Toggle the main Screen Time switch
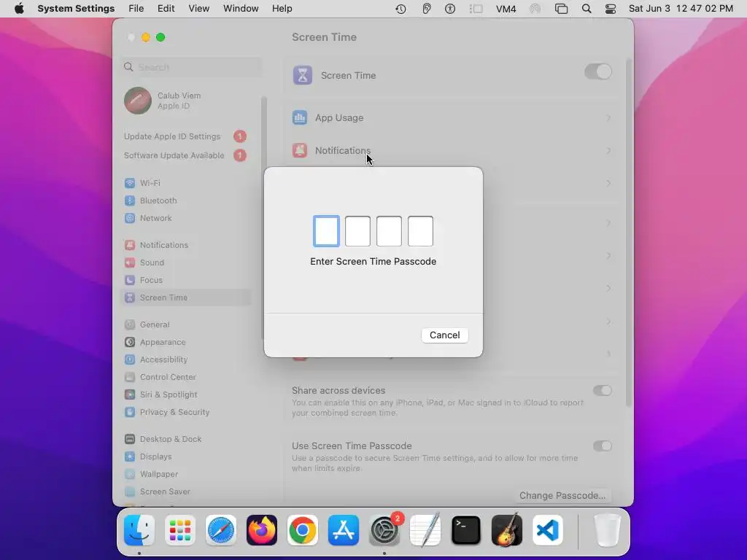This screenshot has width=747, height=560. pos(598,72)
